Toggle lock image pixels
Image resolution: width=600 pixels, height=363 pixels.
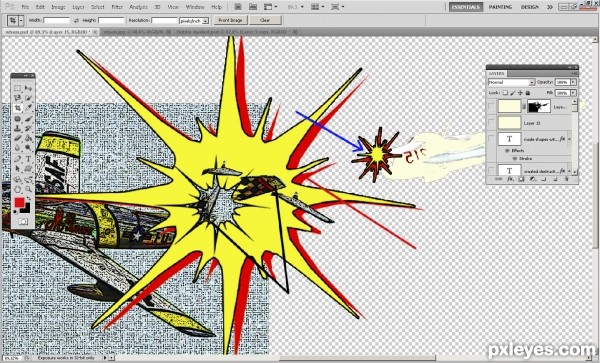512,93
